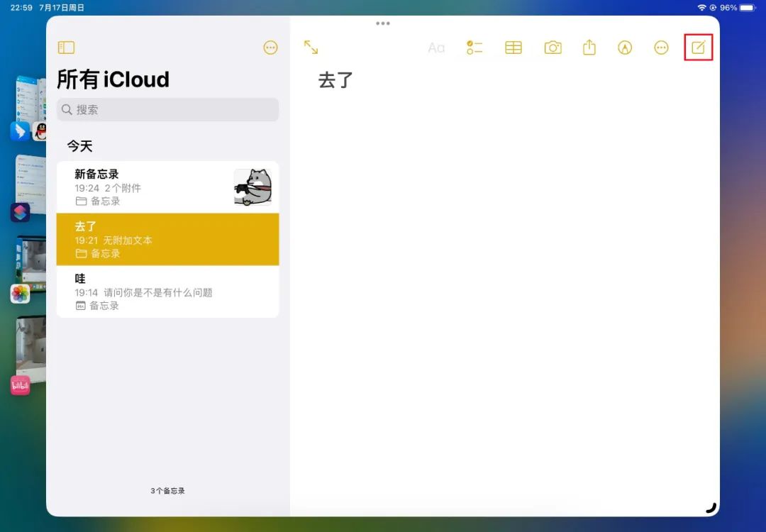Insert a table into the note
Screen dimensions: 766x532
[513, 48]
